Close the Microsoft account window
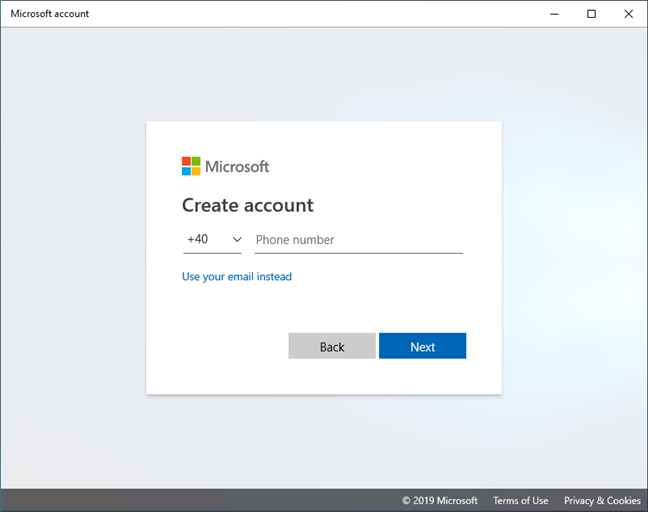The width and height of the screenshot is (648, 512). tap(629, 14)
